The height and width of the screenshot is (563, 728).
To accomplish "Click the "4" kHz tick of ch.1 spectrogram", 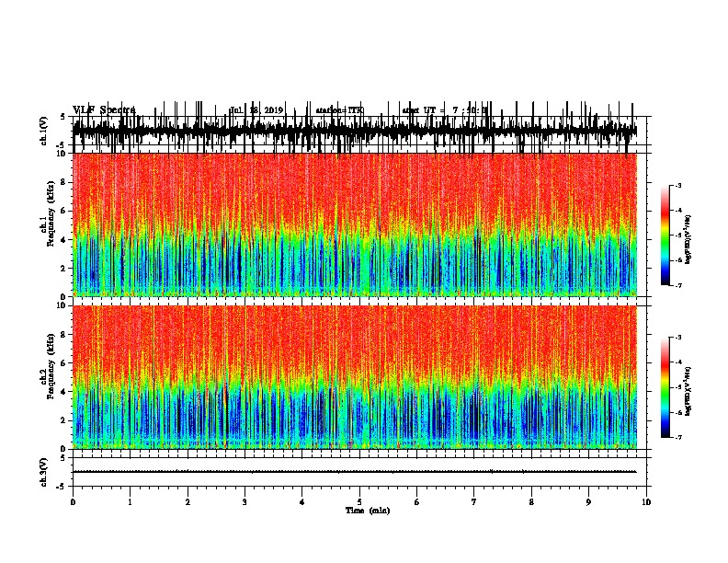I will (x=63, y=240).
